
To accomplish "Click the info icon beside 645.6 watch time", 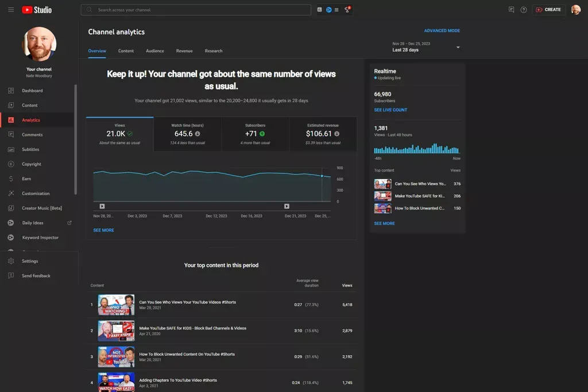I will (x=198, y=134).
